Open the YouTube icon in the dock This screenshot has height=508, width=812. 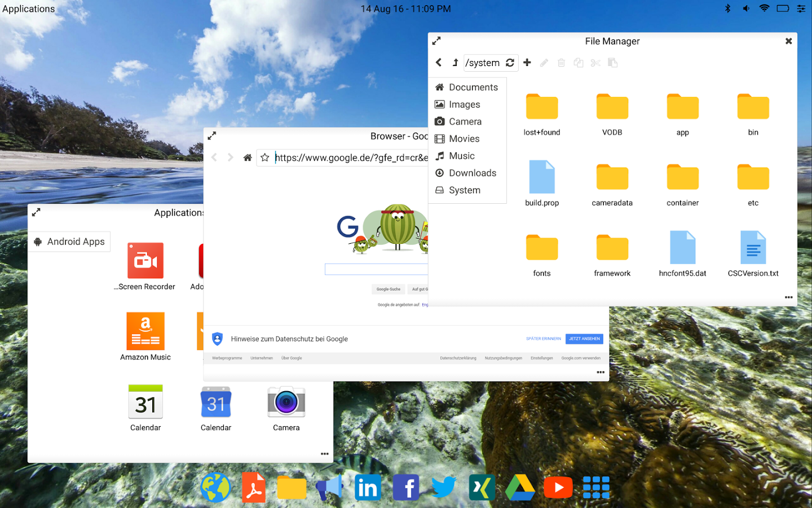coord(558,488)
